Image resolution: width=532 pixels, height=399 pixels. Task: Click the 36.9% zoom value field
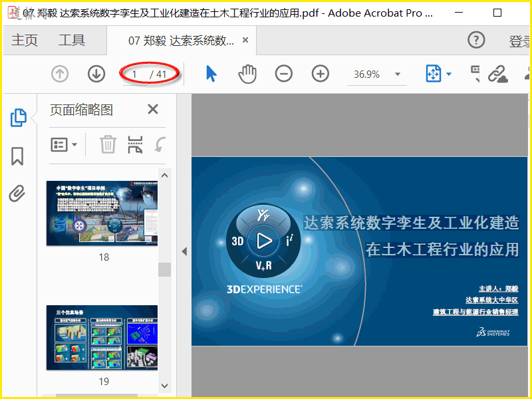coord(366,74)
